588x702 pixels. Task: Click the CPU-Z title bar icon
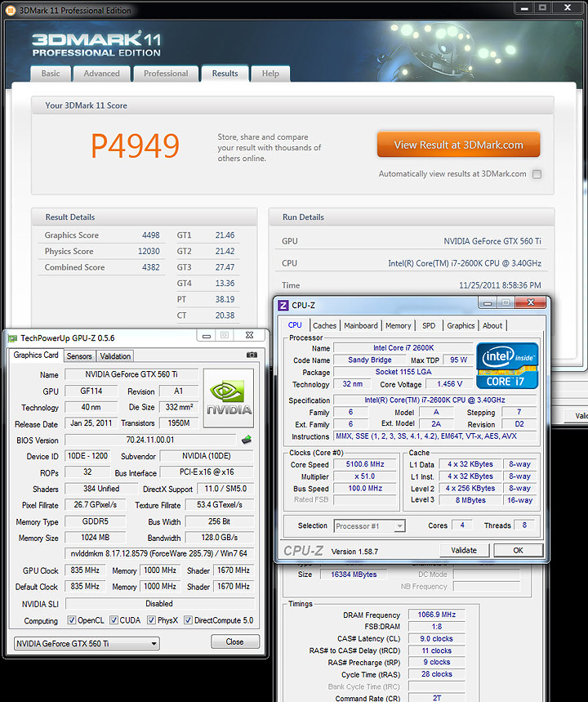coord(283,306)
